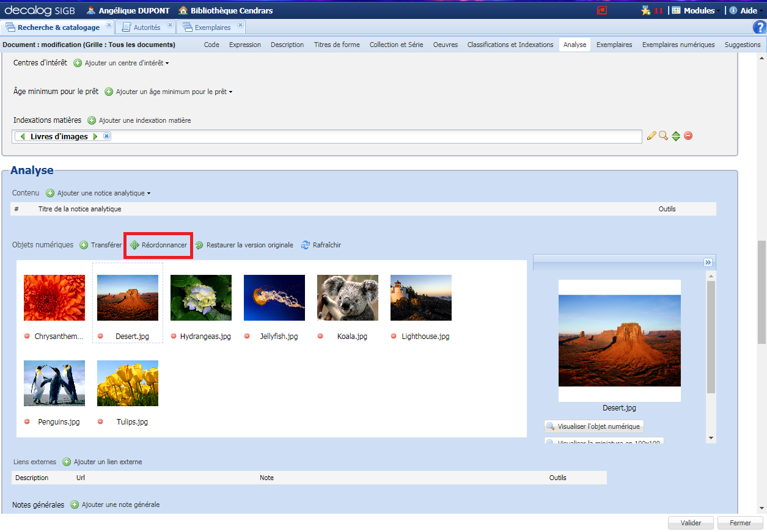Delete Desert.jpg using its red minus icon
This screenshot has height=532, width=767.
100,337
